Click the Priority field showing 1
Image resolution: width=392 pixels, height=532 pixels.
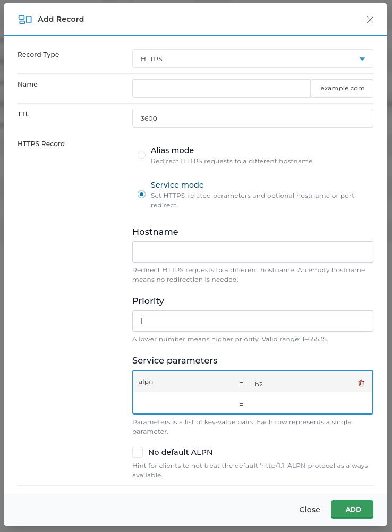[252, 321]
